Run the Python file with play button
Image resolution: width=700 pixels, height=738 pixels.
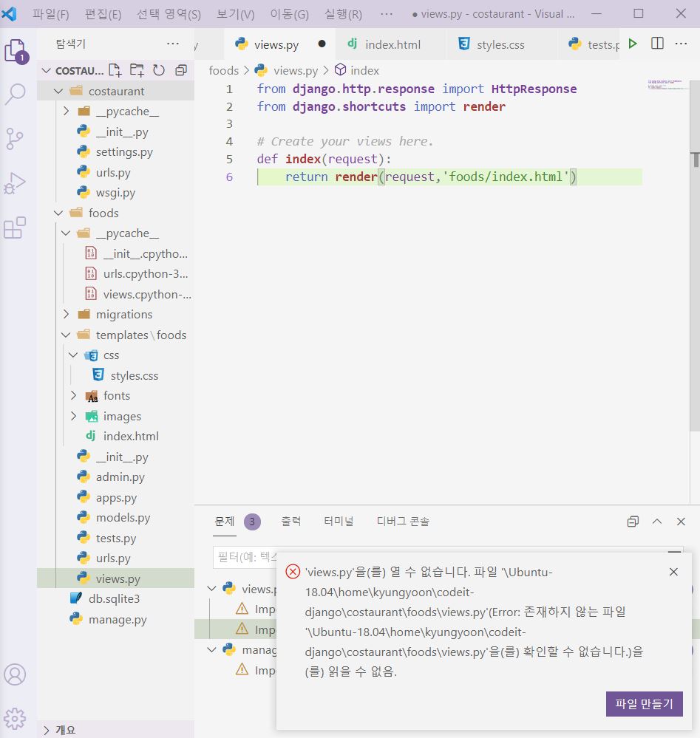pyautogui.click(x=633, y=44)
